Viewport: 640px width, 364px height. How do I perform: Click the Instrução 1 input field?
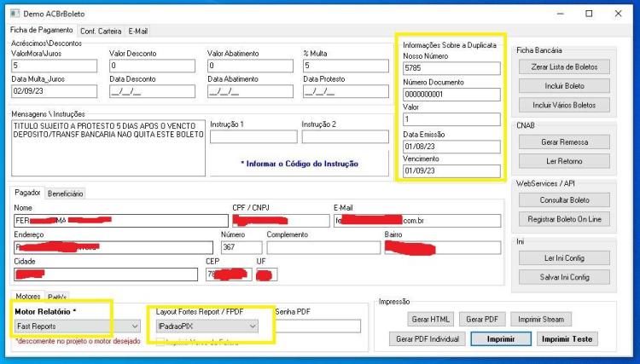click(253, 137)
